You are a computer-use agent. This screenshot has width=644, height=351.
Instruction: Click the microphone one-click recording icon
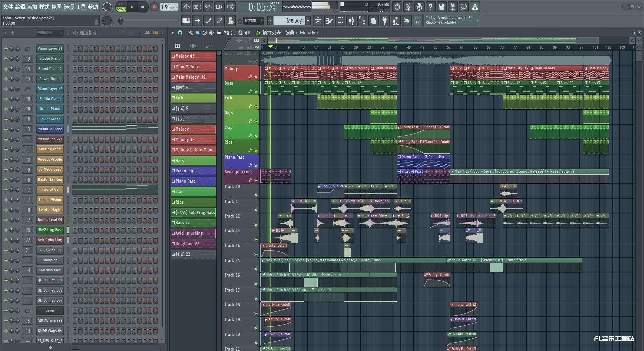pyautogui.click(x=419, y=7)
